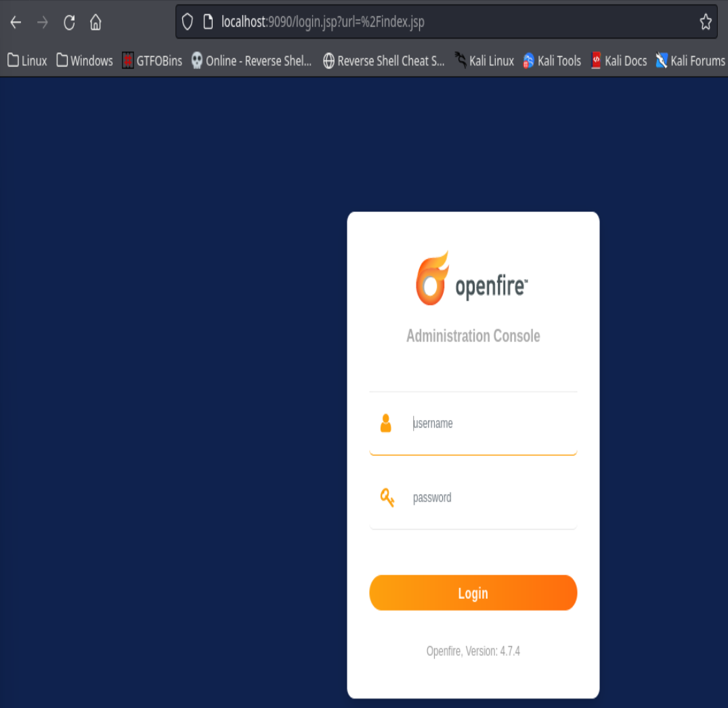
Task: Open the Kali Forums bookmark
Action: (x=690, y=61)
